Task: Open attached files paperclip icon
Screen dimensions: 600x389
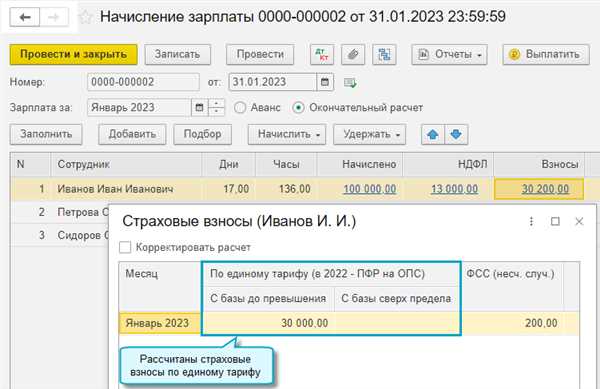Action: (353, 55)
